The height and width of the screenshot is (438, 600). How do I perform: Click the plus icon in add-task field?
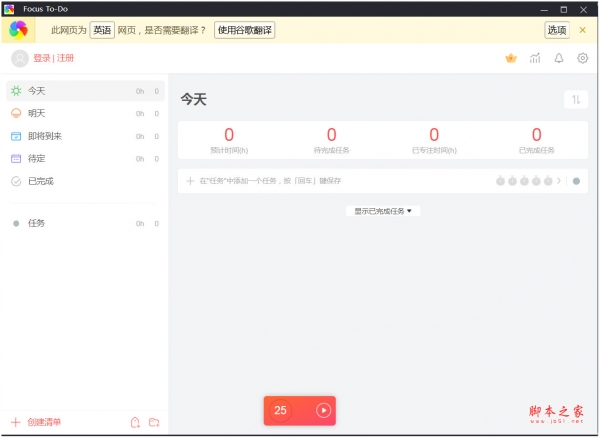pos(190,181)
